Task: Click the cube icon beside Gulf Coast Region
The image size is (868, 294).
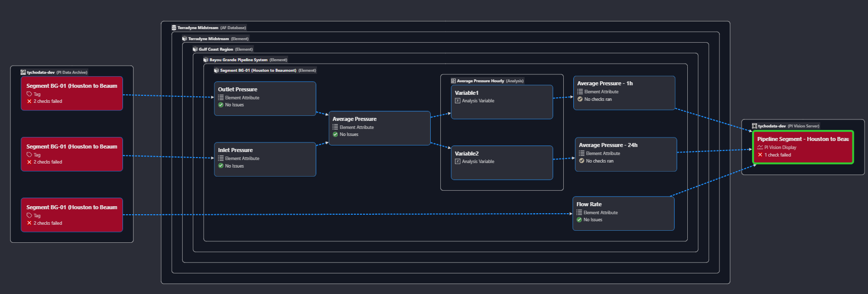Action: click(x=195, y=49)
